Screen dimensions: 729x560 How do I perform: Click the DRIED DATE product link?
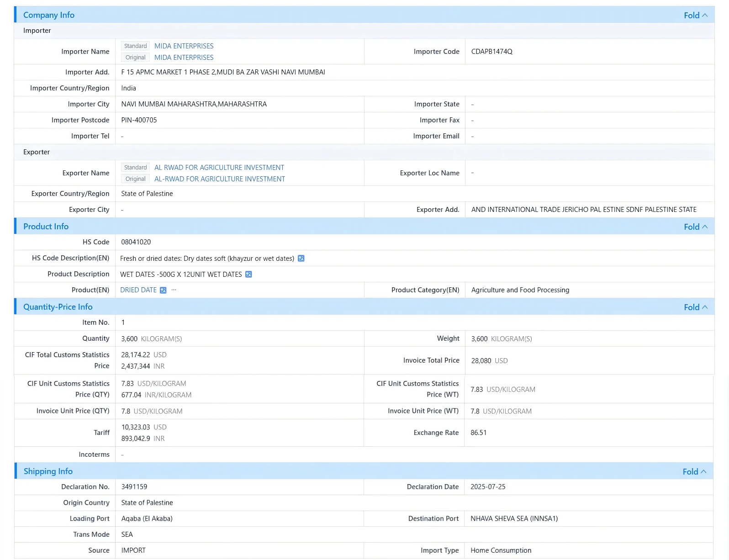(x=138, y=290)
